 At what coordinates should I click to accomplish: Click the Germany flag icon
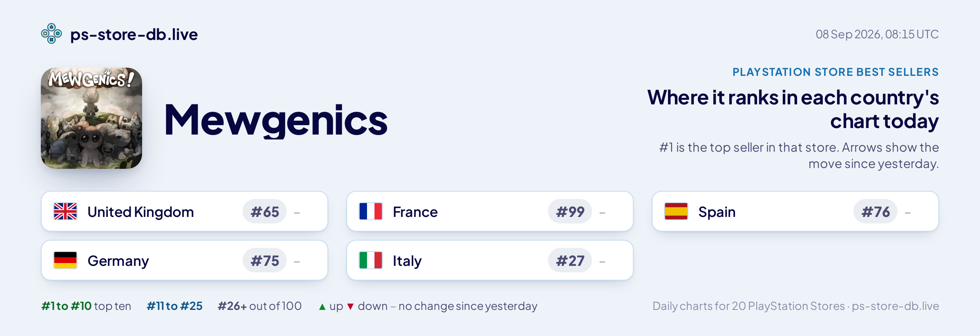click(65, 260)
